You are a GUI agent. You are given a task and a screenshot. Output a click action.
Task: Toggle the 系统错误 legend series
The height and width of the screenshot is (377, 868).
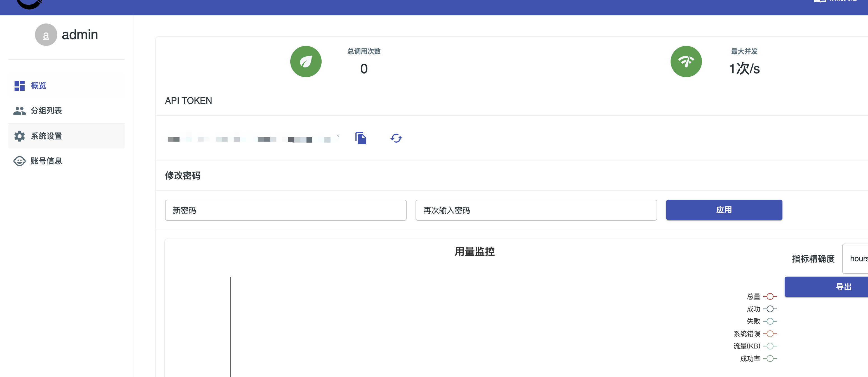[755, 334]
